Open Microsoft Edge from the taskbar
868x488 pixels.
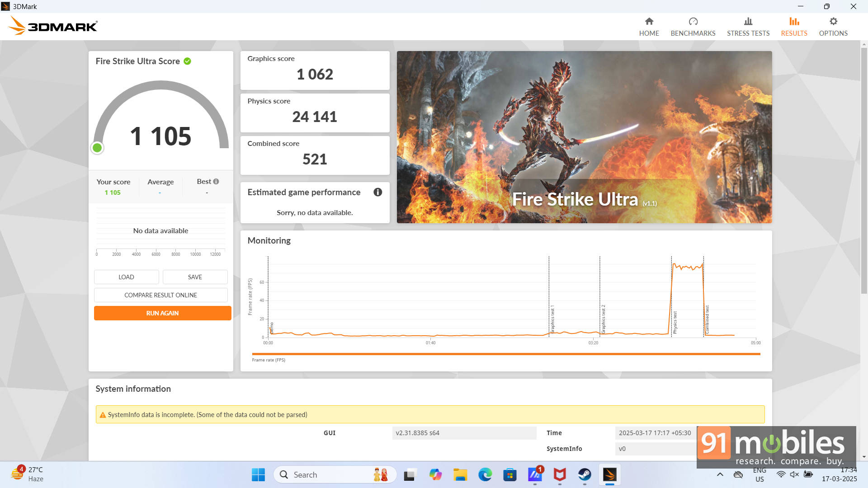point(485,475)
